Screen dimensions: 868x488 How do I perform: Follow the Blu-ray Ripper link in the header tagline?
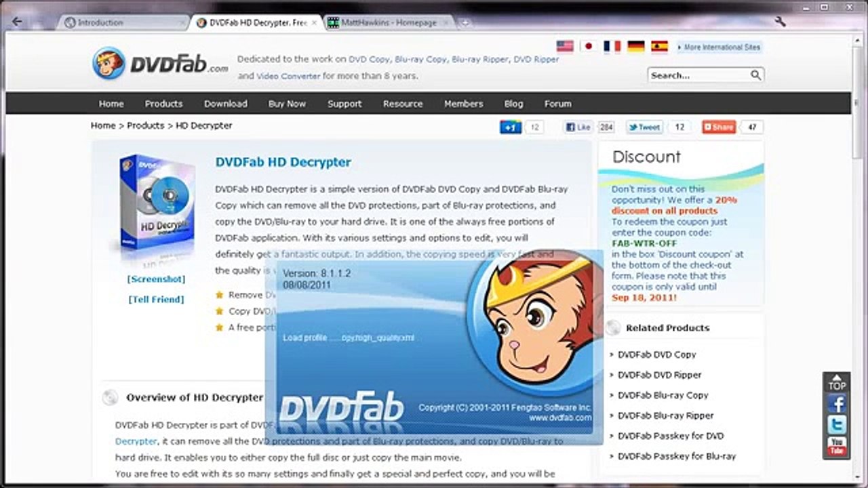point(480,60)
